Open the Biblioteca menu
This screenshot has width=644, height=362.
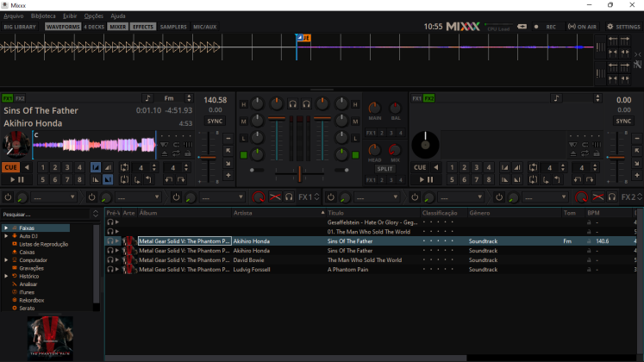(43, 16)
